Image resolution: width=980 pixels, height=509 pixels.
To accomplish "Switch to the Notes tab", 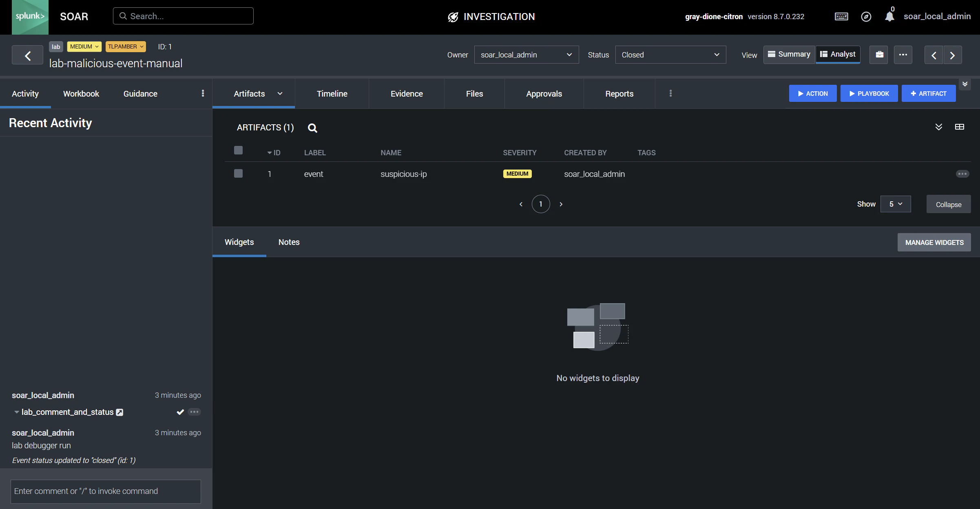I will click(289, 242).
